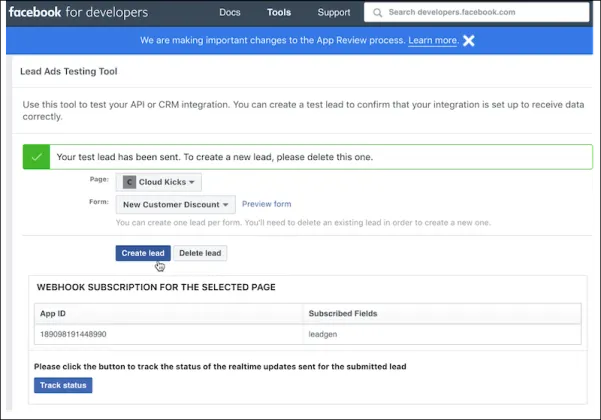
Task: Select App ID value 189098191448990
Action: point(73,334)
